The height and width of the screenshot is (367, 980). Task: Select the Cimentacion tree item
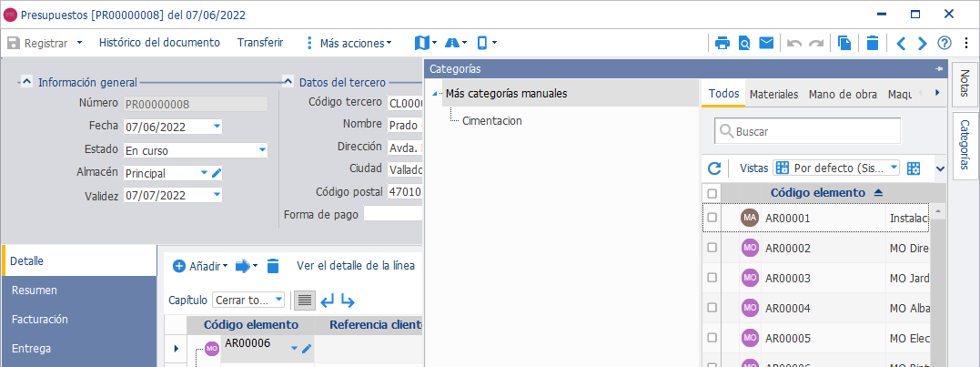(492, 121)
